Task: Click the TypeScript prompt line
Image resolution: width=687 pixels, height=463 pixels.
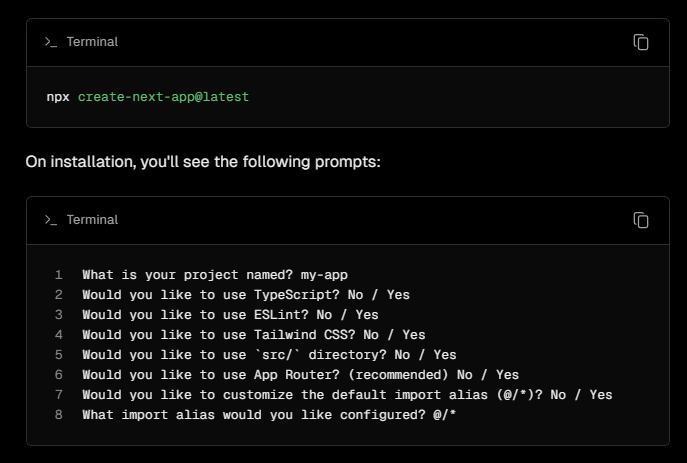Action: [x=246, y=295]
